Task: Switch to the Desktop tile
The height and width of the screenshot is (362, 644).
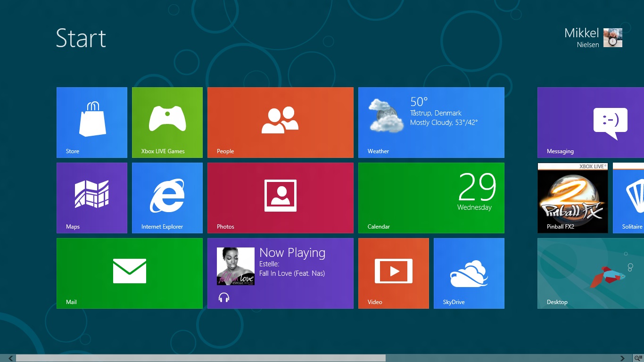Action: [x=591, y=273]
